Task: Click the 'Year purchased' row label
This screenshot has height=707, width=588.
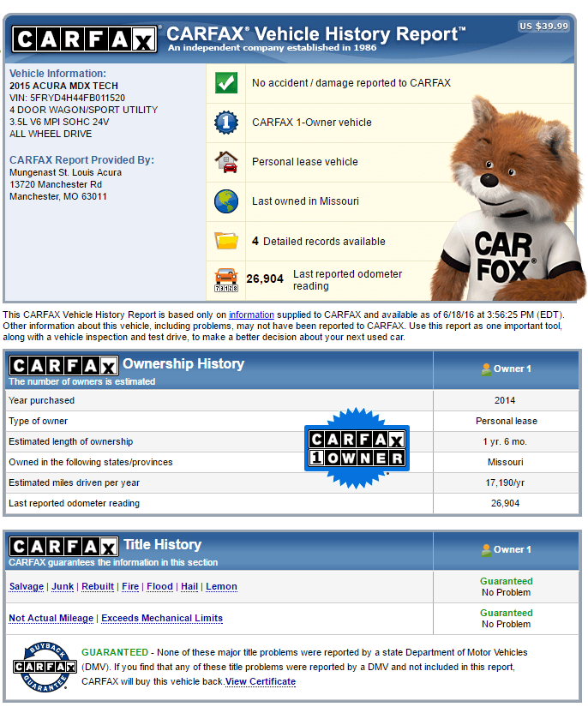Action: point(41,400)
